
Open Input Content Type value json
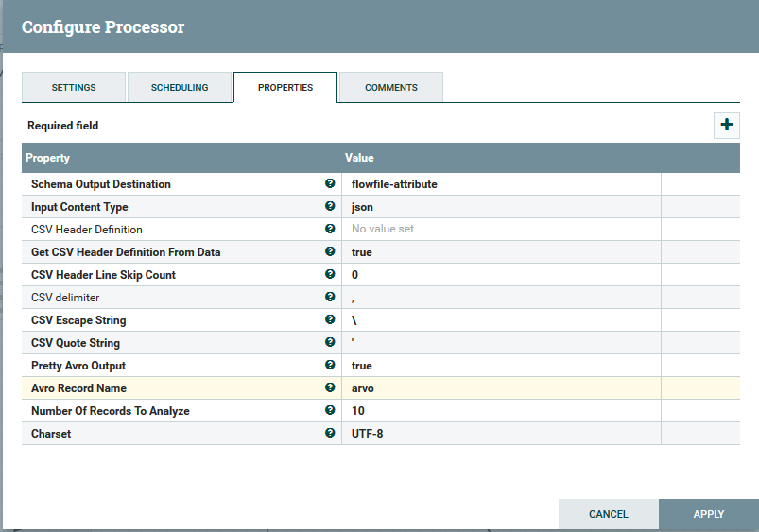pyautogui.click(x=501, y=207)
